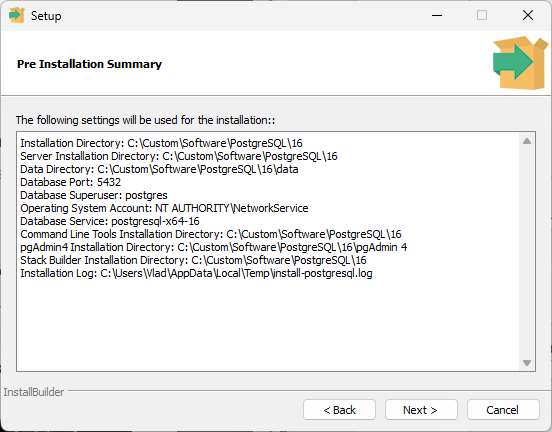552x432 pixels.
Task: Proceed with the Next > button
Action: coord(421,410)
